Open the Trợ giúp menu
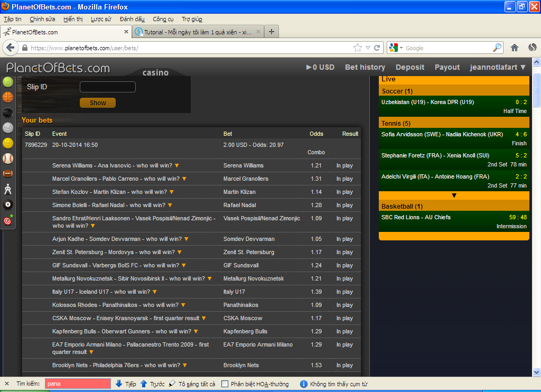541x392 pixels. (x=192, y=19)
